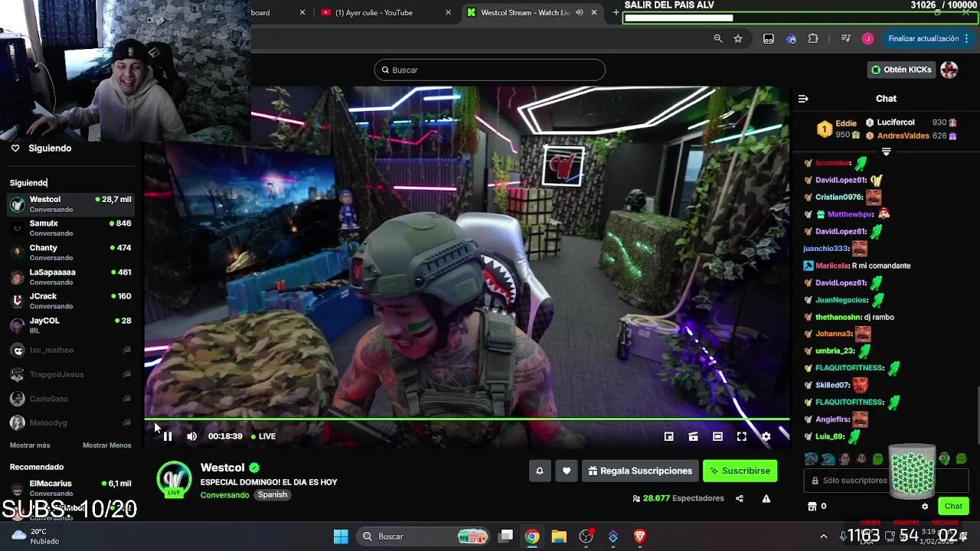Toggle theater mode in player
Viewport: 980px width, 551px height.
(x=717, y=436)
